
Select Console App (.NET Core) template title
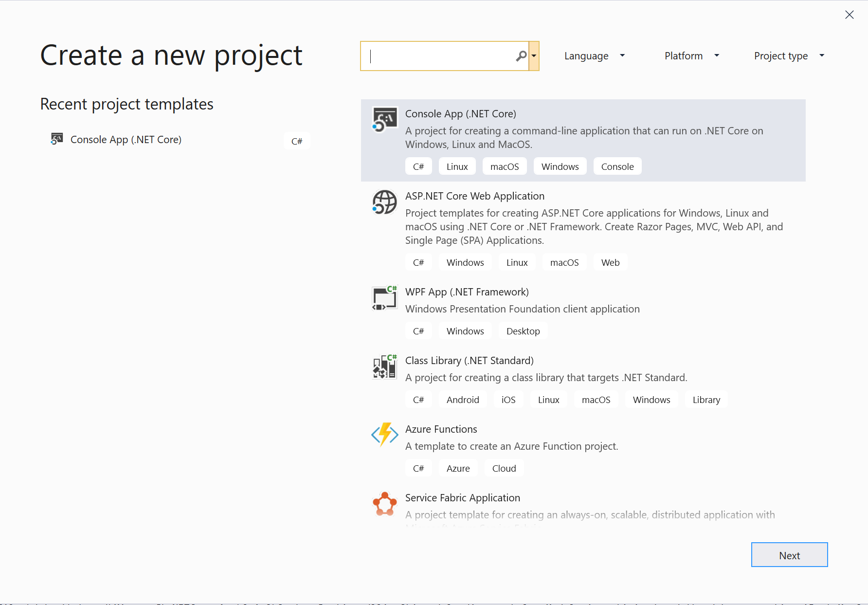click(x=461, y=114)
